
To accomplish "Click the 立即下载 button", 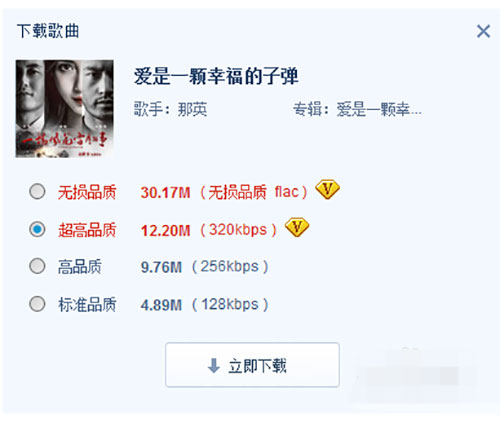I will 252,365.
